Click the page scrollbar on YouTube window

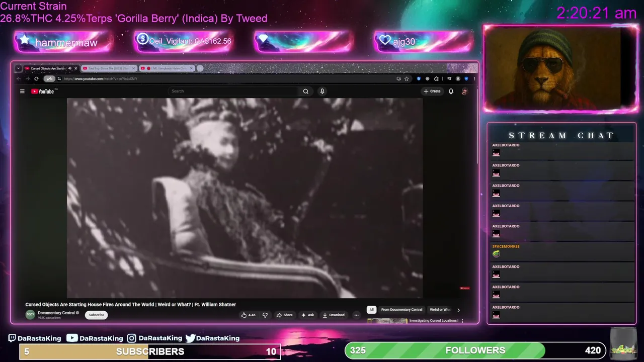pyautogui.click(x=477, y=126)
